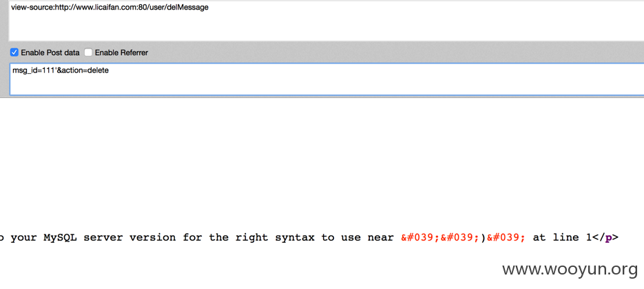This screenshot has width=644, height=289.
Task: Uncheck the Enable Post data checkbox
Action: (14, 52)
